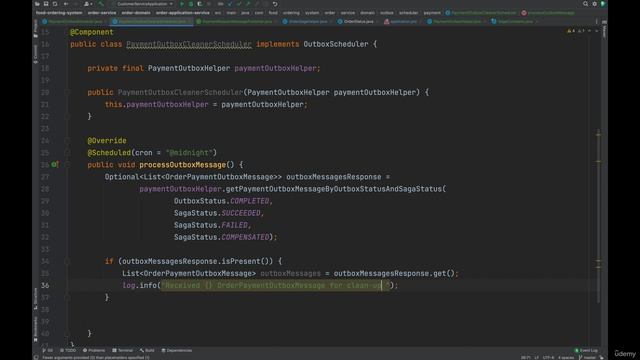Viewport: 640px width, 360px height.
Task: Click the Save All toolbar icon
Action: tap(46, 4)
